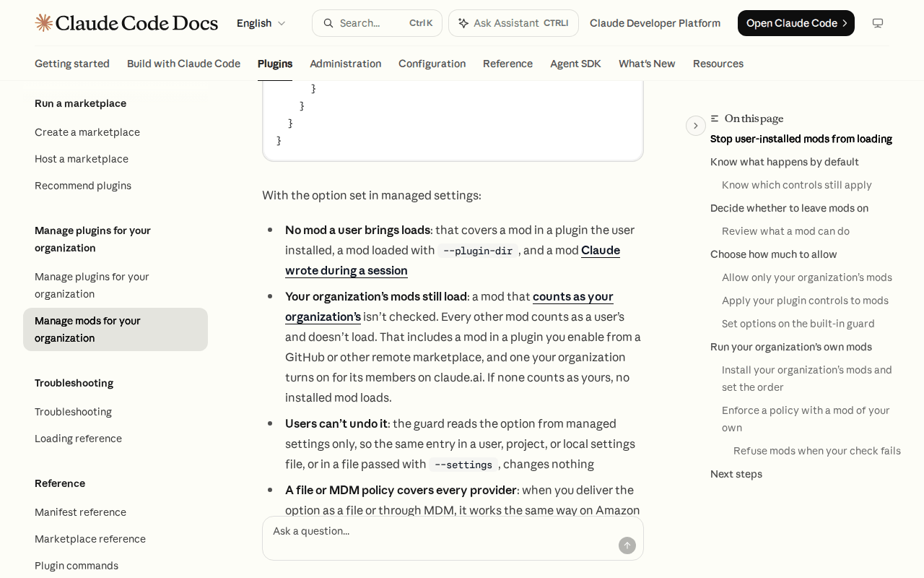Switch to the What's New tab
Viewport: 924px width, 578px height.
(x=647, y=64)
